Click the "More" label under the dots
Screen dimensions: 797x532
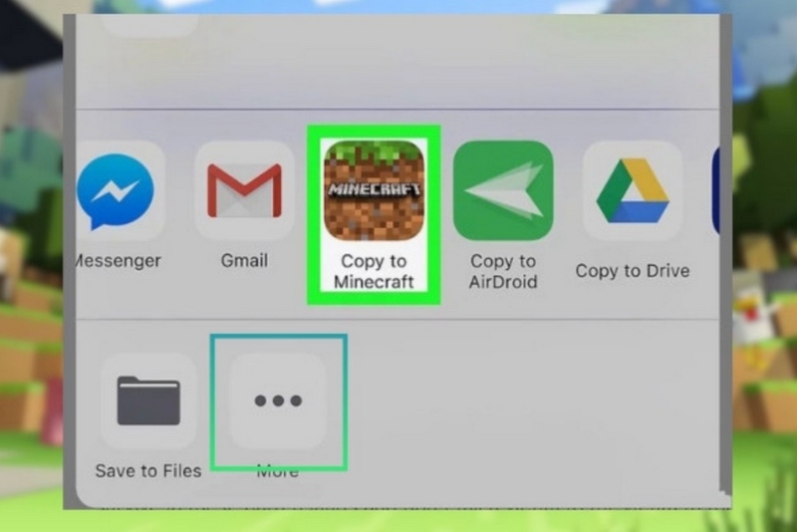[277, 471]
